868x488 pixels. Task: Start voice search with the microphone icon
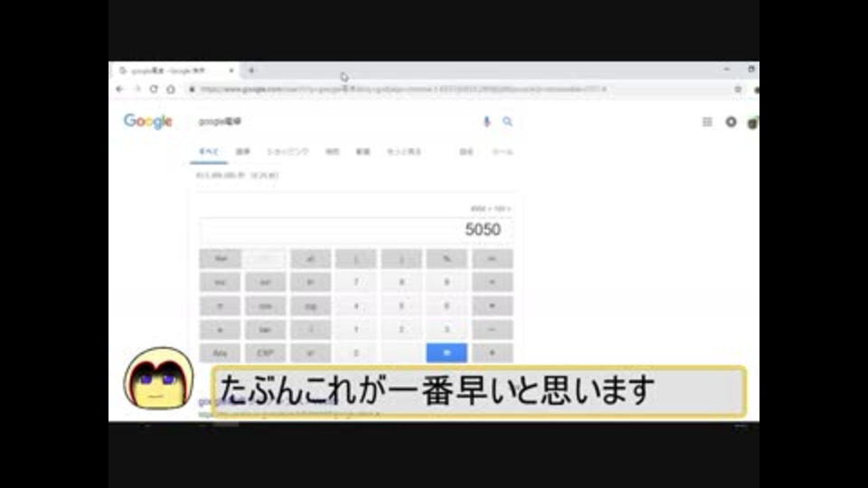(x=486, y=122)
